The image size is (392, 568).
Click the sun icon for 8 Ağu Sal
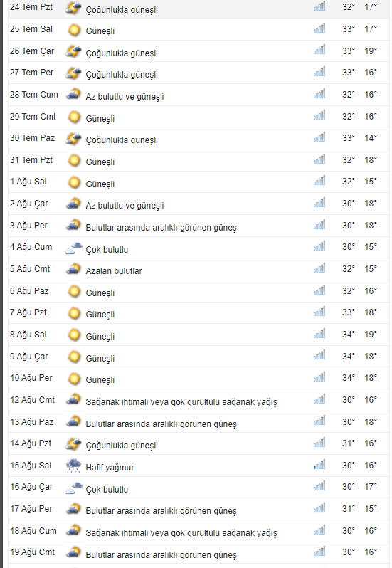pos(74,335)
